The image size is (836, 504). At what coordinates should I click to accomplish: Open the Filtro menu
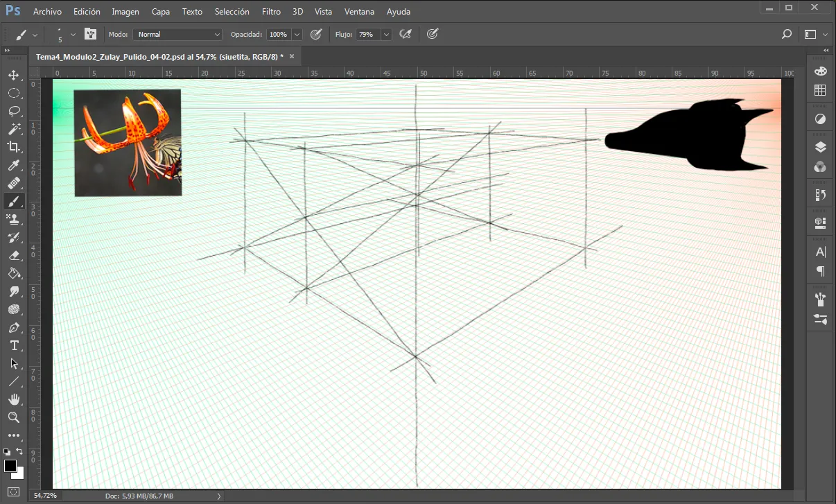(272, 12)
